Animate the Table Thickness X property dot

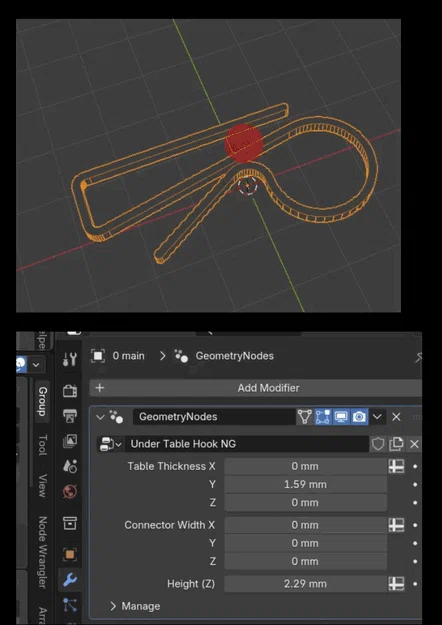(x=415, y=466)
